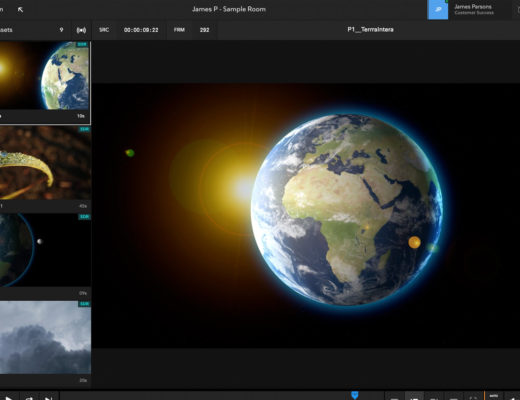The image size is (520, 400).
Task: Click the timecode 00:00:09:22 field
Action: tap(141, 30)
